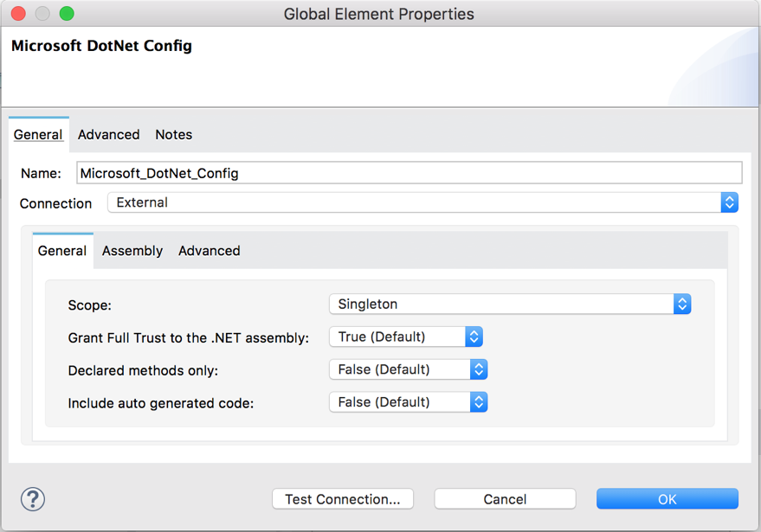Viewport: 761px width, 532px height.
Task: Click the Include auto generated code arrows
Action: click(480, 401)
